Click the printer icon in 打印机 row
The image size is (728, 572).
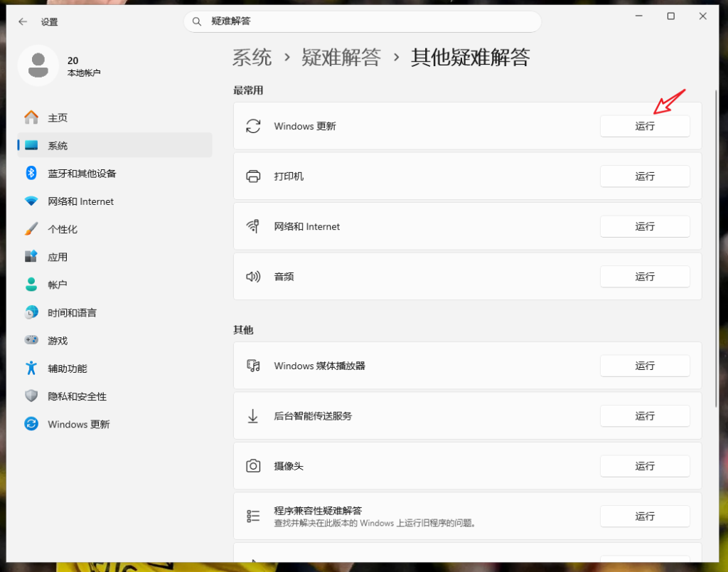tap(253, 176)
